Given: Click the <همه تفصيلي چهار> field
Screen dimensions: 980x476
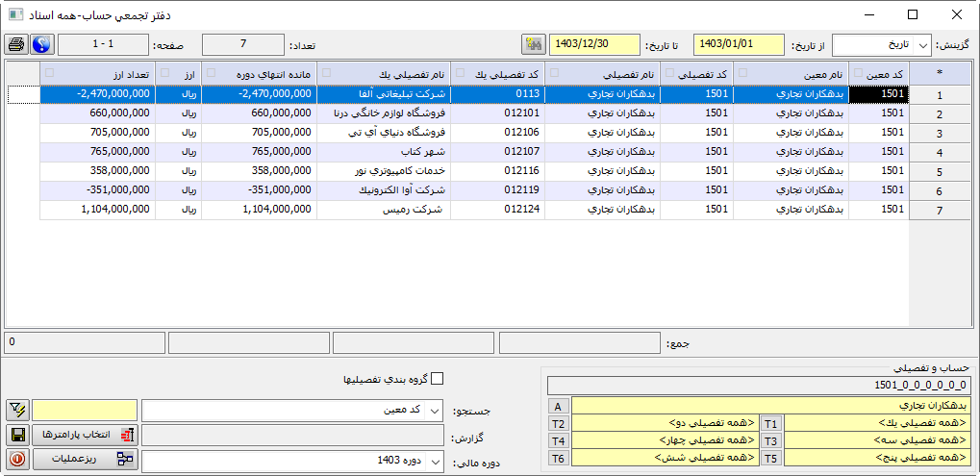Looking at the screenshot, I should coord(665,440).
